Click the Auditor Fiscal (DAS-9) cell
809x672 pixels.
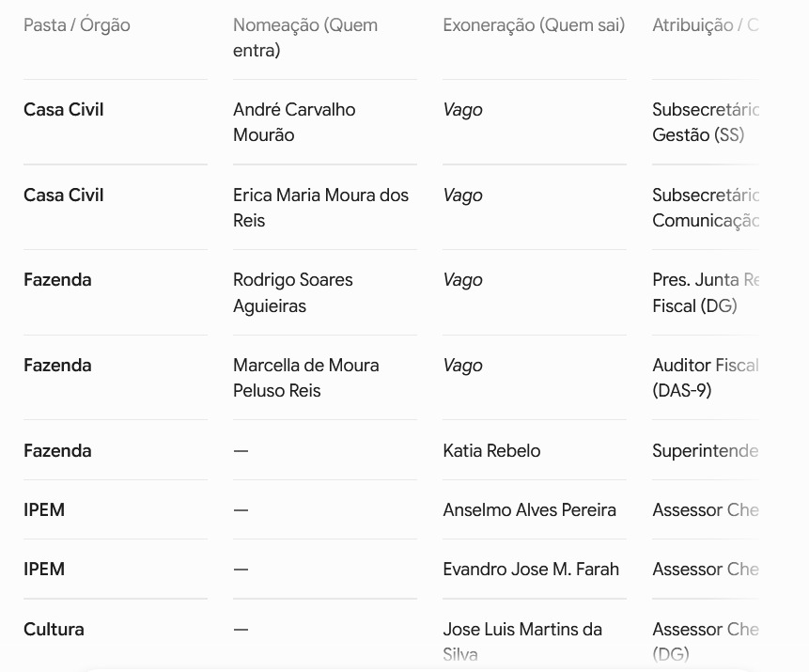click(705, 378)
